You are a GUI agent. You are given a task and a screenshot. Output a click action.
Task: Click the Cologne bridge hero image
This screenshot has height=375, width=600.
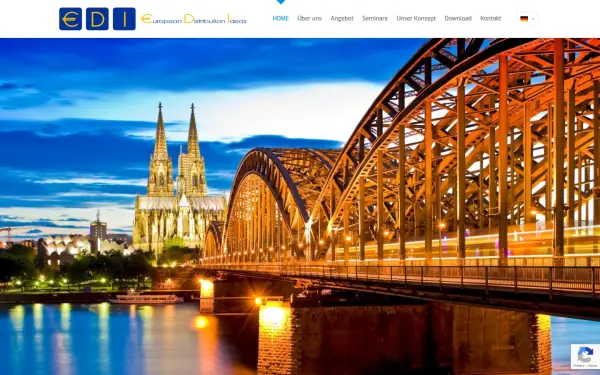click(x=300, y=207)
